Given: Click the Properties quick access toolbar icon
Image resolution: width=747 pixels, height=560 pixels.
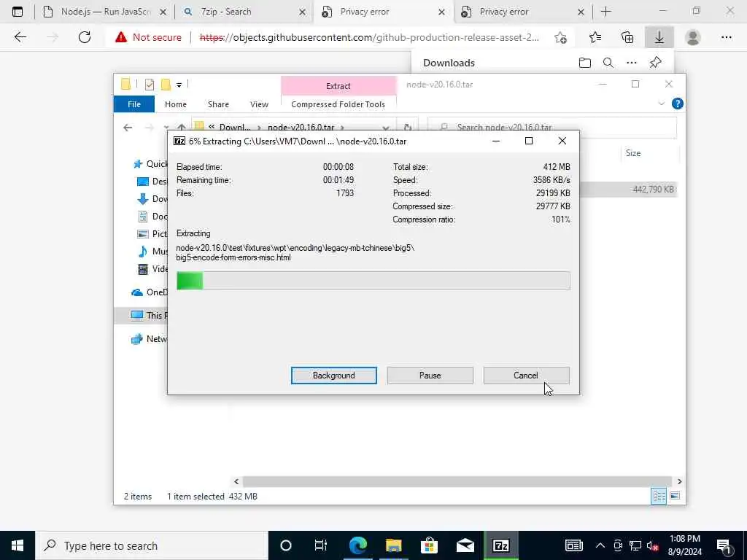Looking at the screenshot, I should point(150,85).
